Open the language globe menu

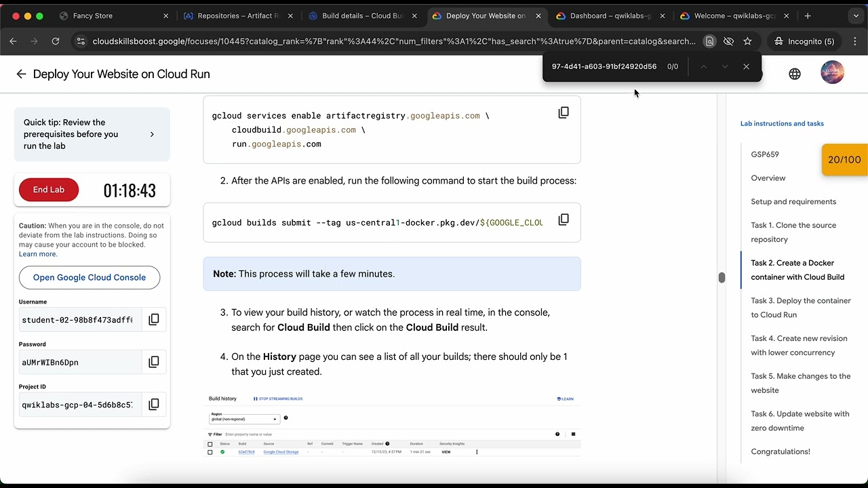pos(795,74)
